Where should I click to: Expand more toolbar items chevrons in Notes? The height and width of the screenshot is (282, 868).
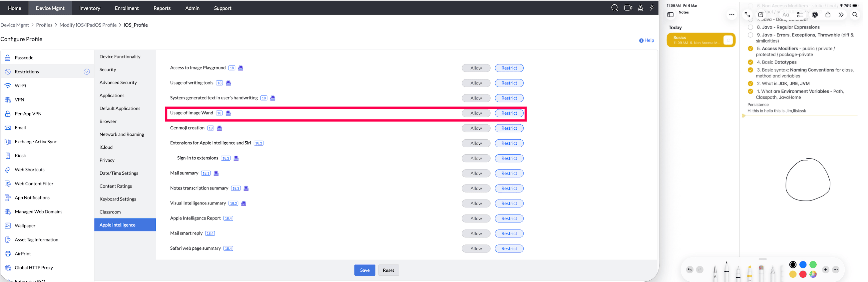coord(841,15)
